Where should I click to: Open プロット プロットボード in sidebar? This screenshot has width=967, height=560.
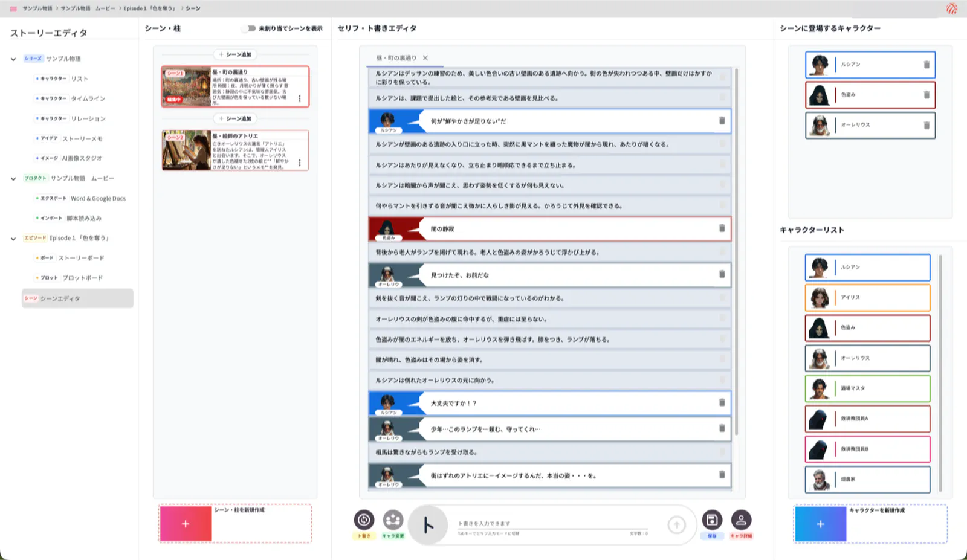[x=69, y=278]
